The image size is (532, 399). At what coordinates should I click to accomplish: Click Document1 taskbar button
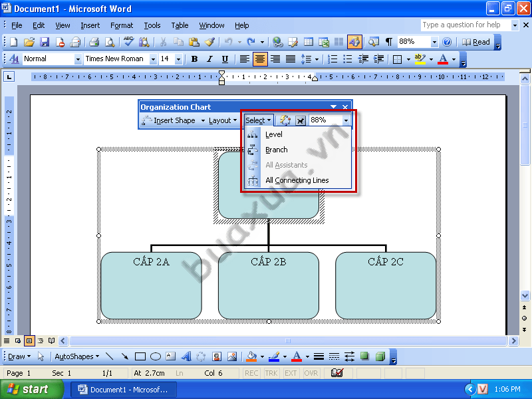tap(124, 390)
